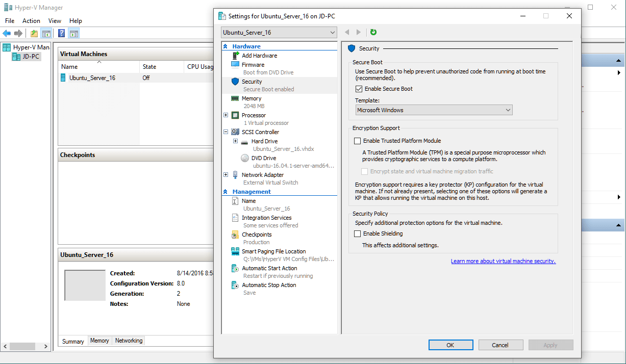This screenshot has height=364, width=626.
Task: Open the Secure Boot Template dropdown
Action: (434, 110)
